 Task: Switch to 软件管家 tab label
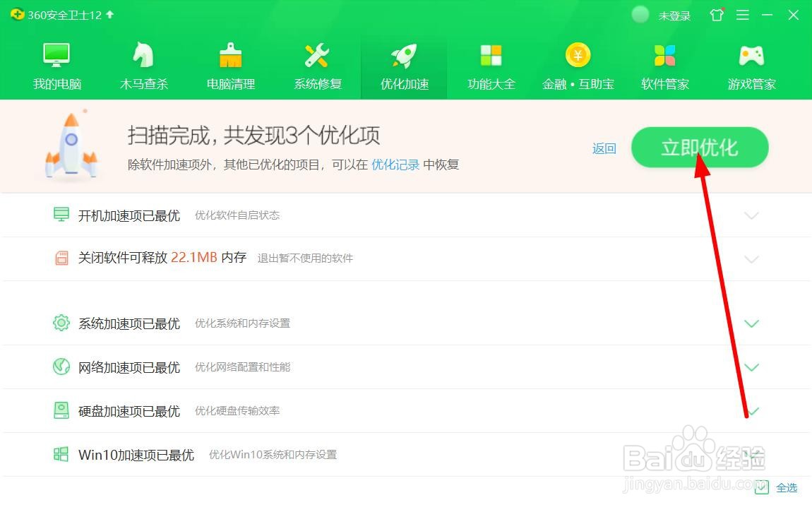pos(665,84)
